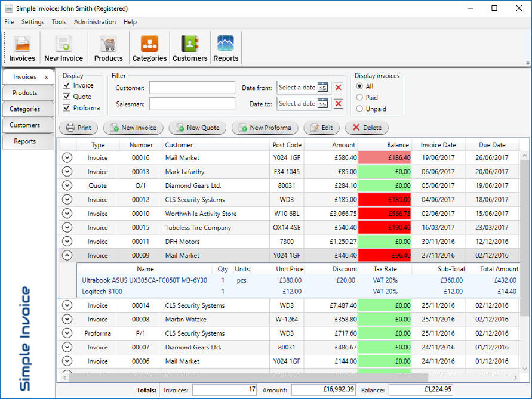The height and width of the screenshot is (399, 532).
Task: Expand invoice 00010 Worthwhile Activity Store
Action: click(x=67, y=214)
